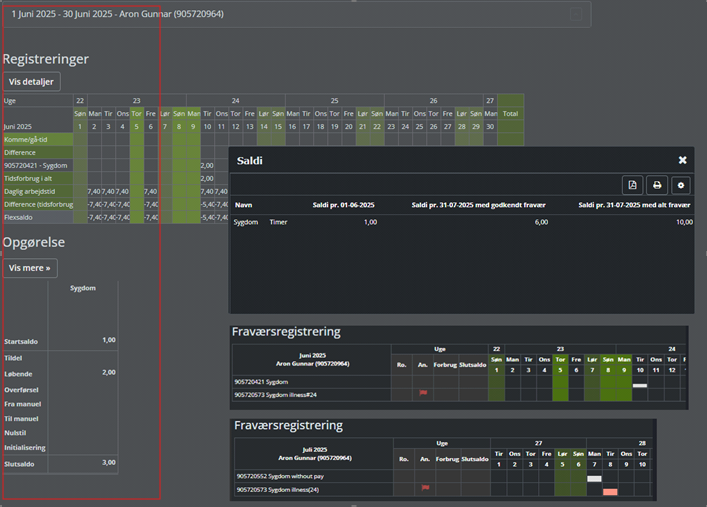Select white absence bar on June 10
The height and width of the screenshot is (507, 707).
640,385
